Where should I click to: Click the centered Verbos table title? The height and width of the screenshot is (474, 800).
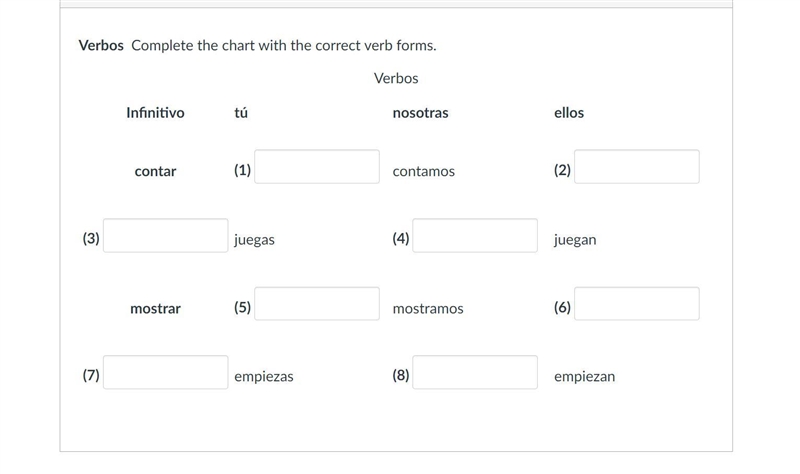coord(396,78)
